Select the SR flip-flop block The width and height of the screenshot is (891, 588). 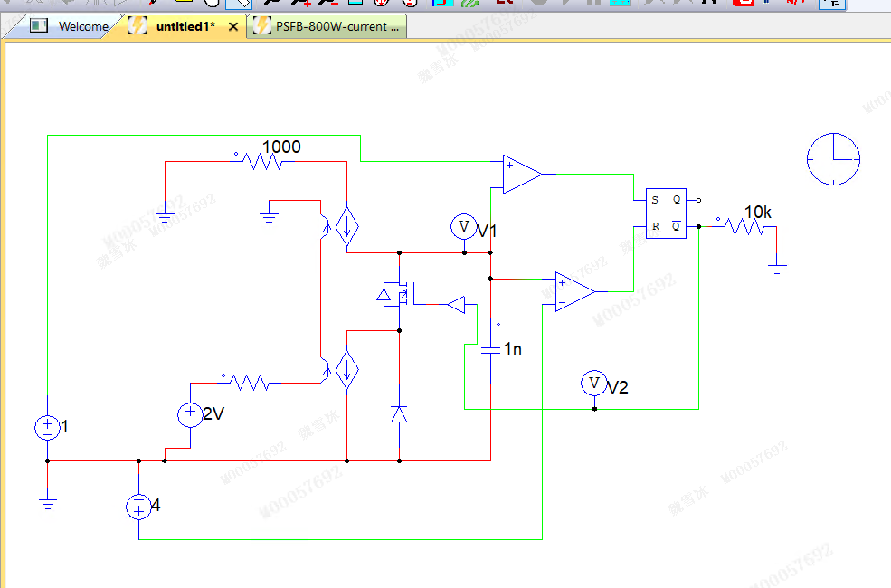coord(666,213)
